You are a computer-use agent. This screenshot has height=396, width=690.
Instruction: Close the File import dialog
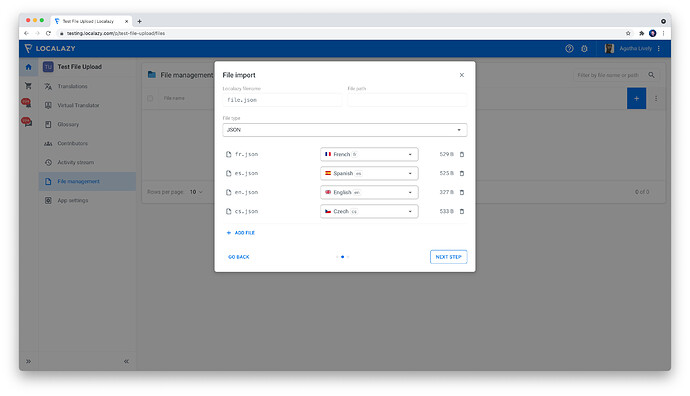click(x=462, y=75)
